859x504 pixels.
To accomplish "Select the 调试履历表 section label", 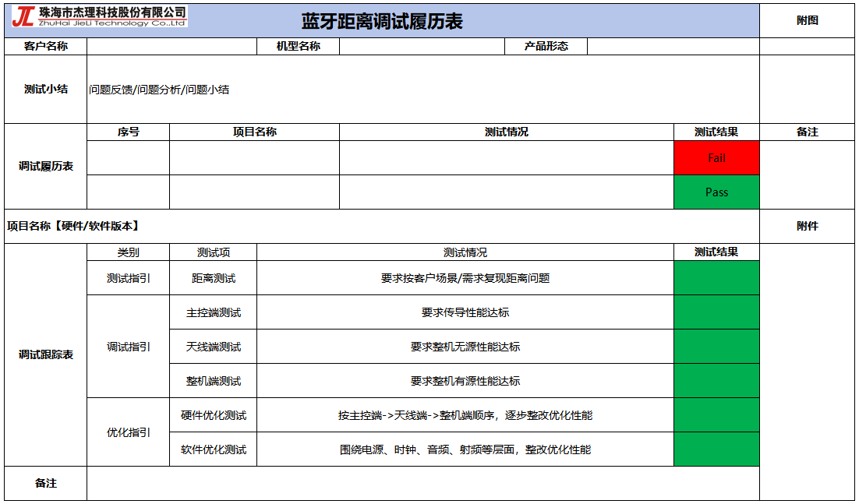I will 46,167.
